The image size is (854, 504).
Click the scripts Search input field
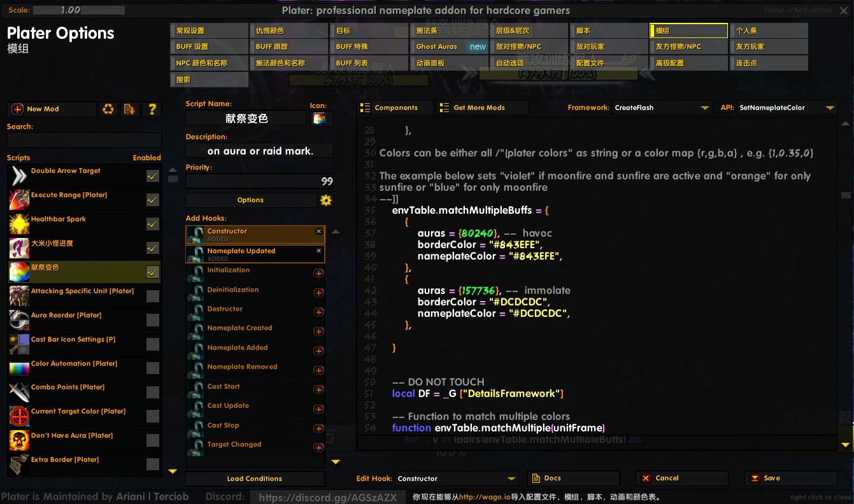pos(84,140)
